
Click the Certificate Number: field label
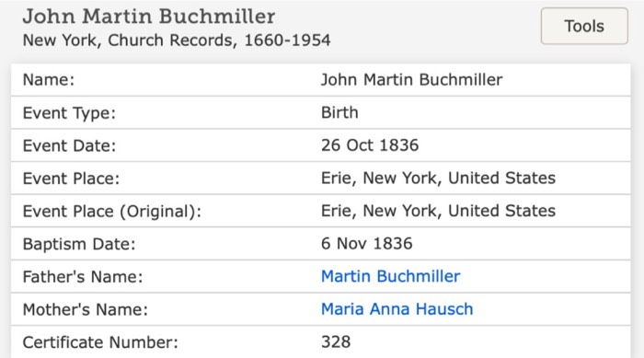(x=100, y=342)
